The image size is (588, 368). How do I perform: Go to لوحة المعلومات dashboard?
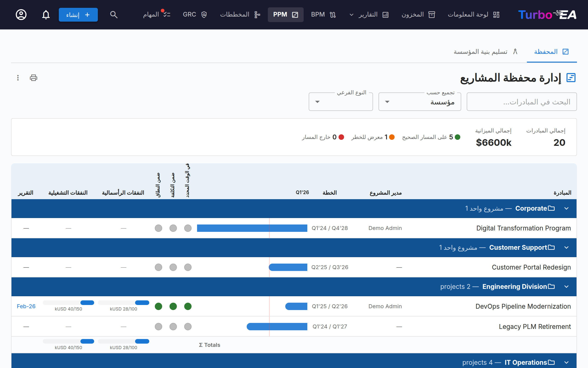[473, 14]
